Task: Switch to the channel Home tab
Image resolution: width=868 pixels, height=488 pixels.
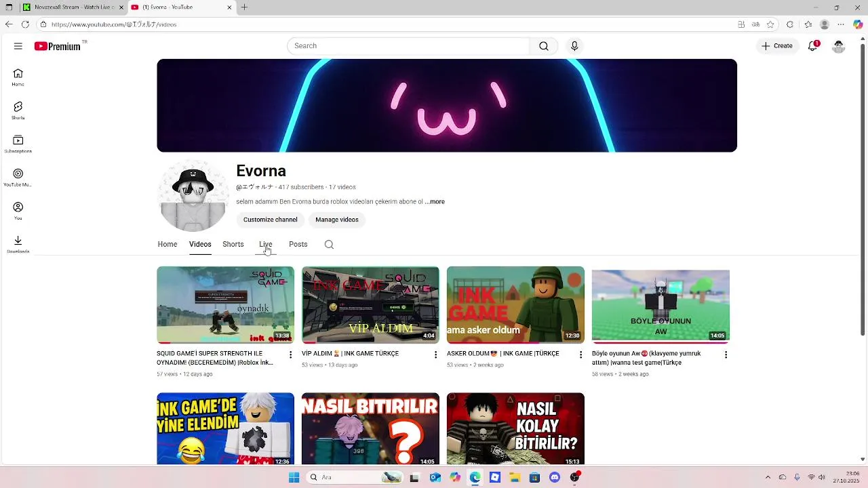Action: (167, 245)
